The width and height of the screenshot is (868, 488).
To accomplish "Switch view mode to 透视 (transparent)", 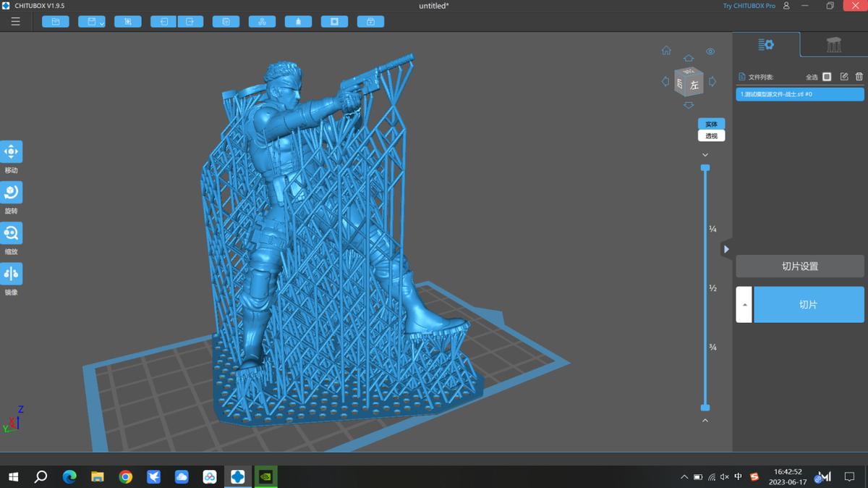I will coord(710,135).
